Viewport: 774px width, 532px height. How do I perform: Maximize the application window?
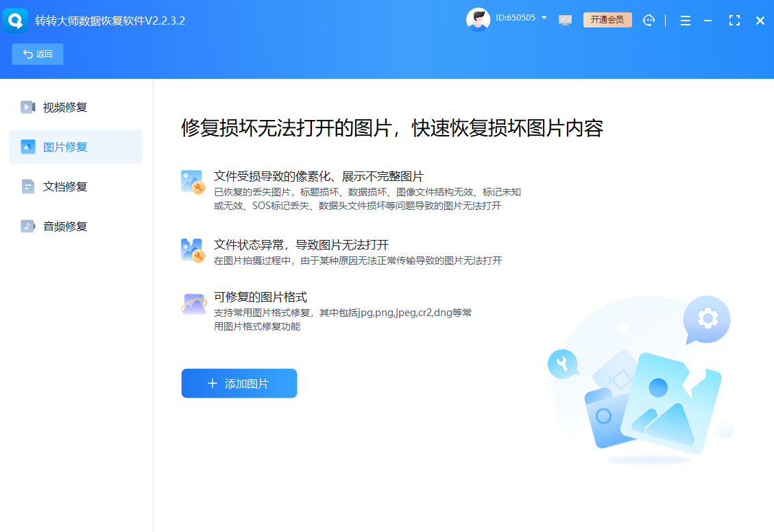[x=734, y=21]
